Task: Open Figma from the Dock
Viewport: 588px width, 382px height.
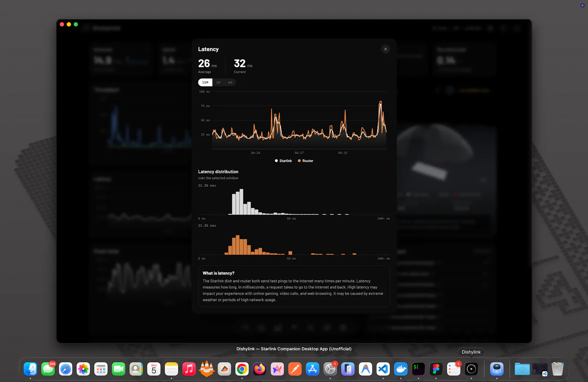Action: (436, 369)
